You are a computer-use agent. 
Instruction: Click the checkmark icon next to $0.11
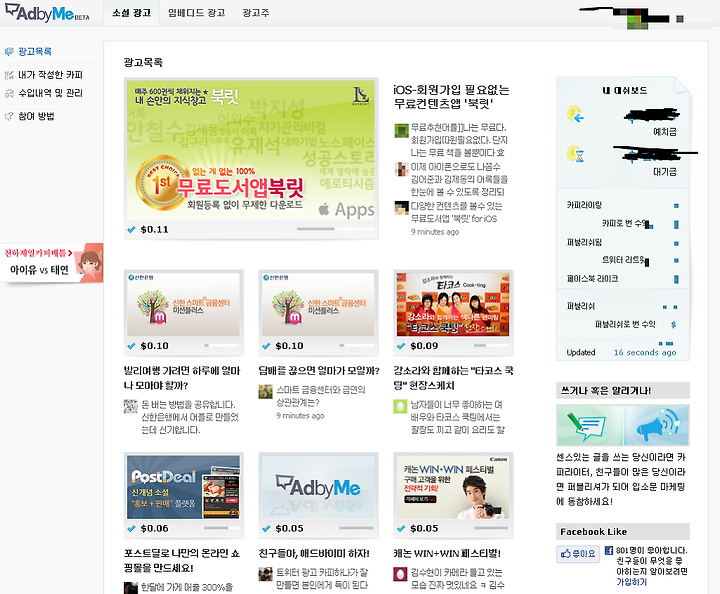pos(131,229)
